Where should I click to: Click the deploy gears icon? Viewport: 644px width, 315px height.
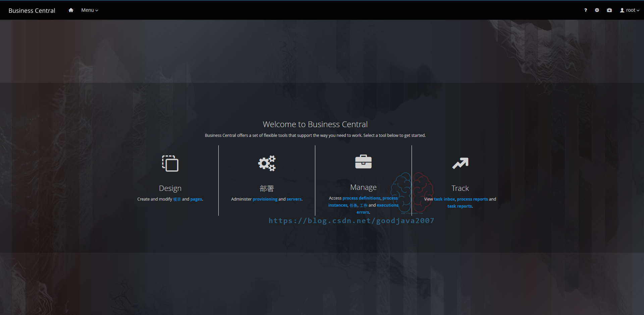click(x=267, y=163)
